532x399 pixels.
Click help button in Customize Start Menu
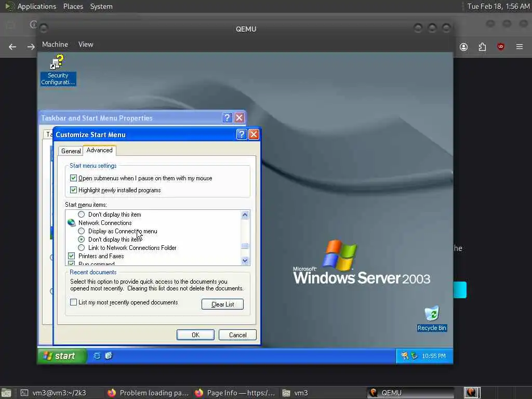tap(241, 135)
